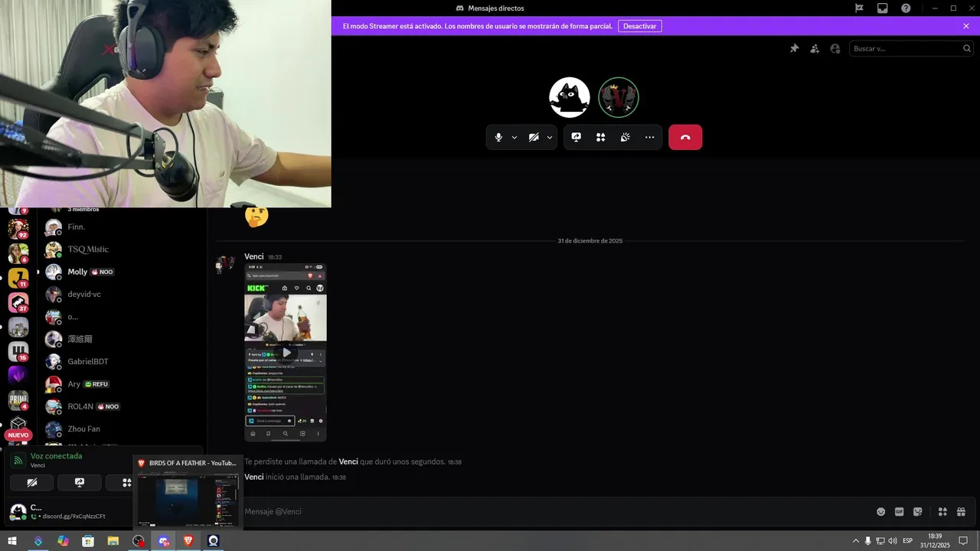Open the Ary direct message
The image size is (980, 551).
(x=121, y=384)
